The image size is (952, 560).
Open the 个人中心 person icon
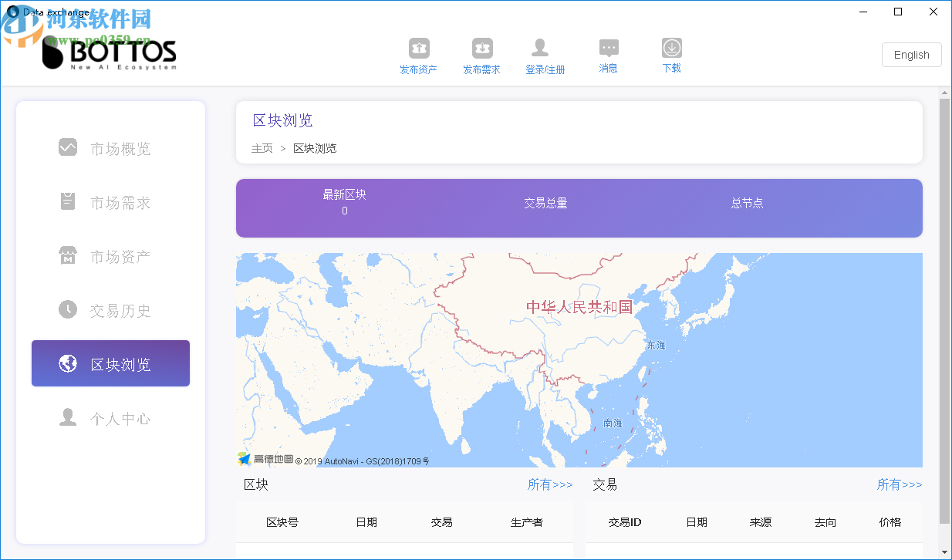pyautogui.click(x=67, y=417)
